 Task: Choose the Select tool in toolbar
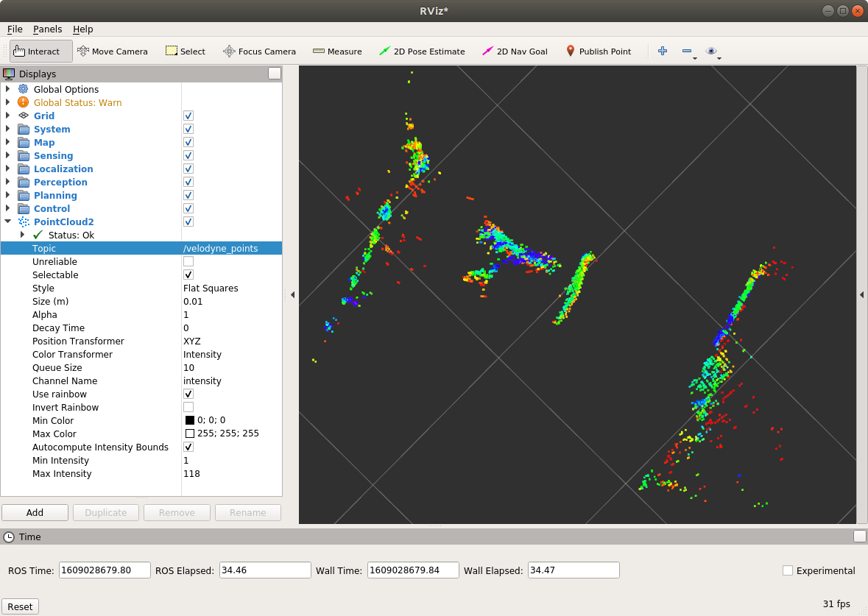click(185, 51)
